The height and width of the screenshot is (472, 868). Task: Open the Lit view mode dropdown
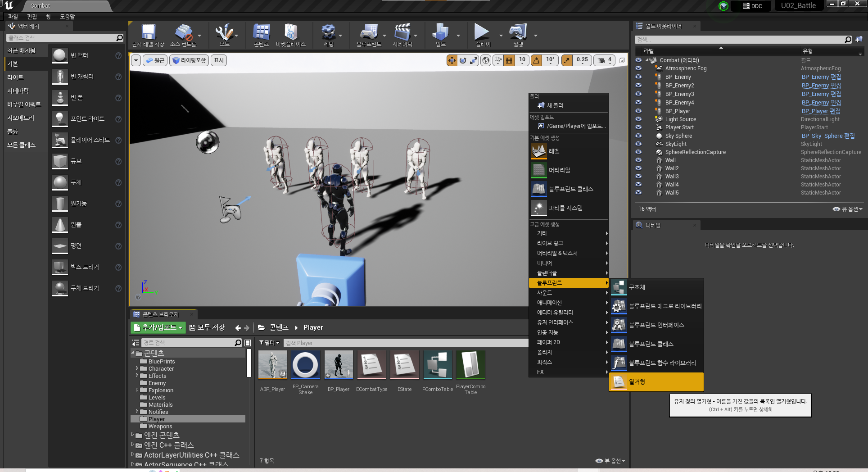click(189, 60)
